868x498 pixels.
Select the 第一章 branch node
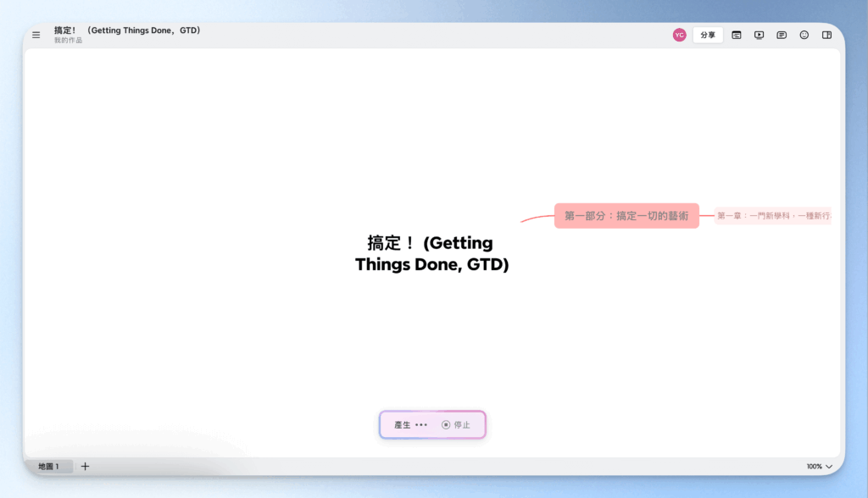tap(772, 215)
